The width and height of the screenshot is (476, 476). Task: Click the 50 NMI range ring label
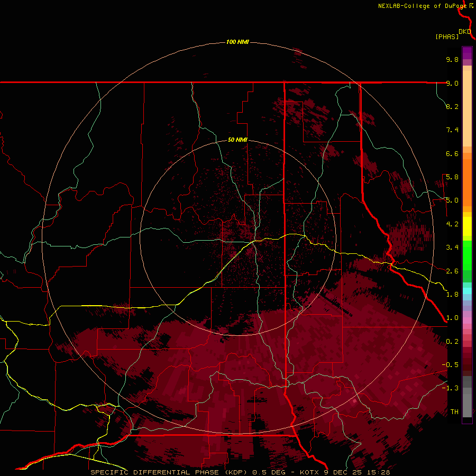point(237,140)
